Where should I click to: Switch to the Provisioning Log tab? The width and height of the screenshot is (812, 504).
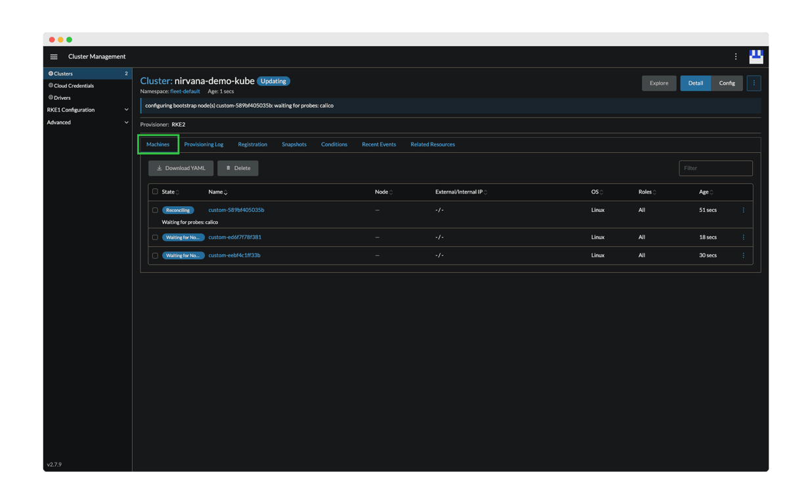coord(203,144)
